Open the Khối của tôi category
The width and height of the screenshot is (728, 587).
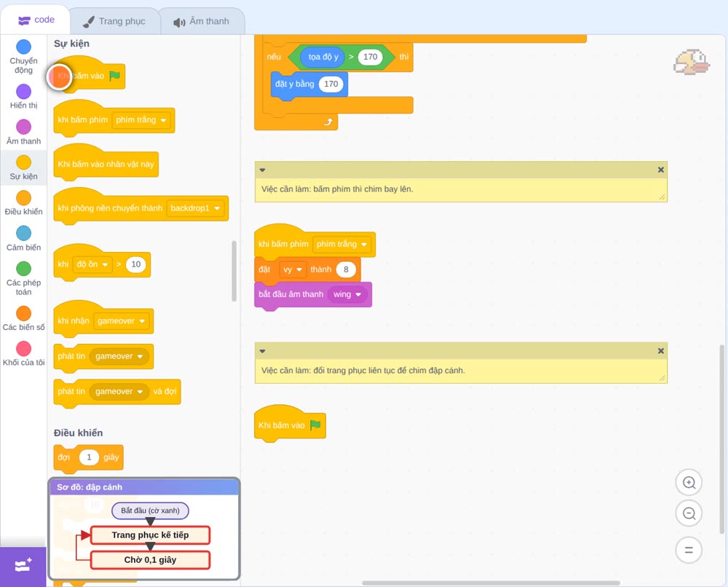coord(23,354)
